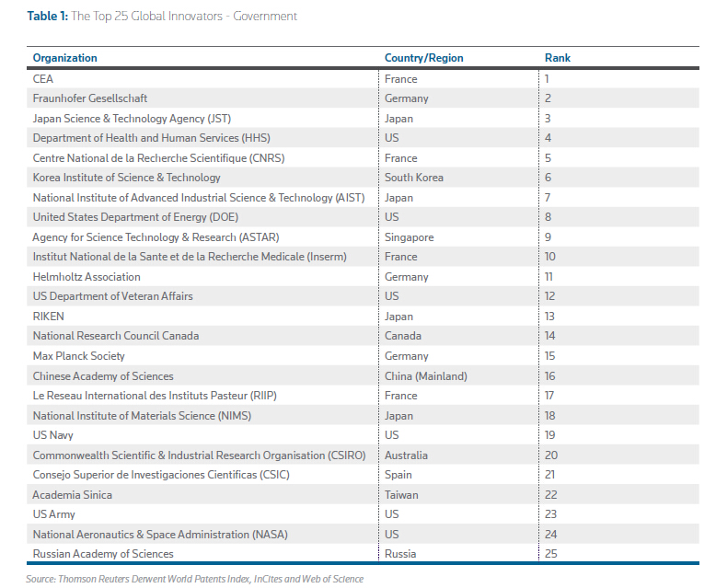Select rank 25 in the Rank column
716x588 pixels.
click(x=550, y=554)
